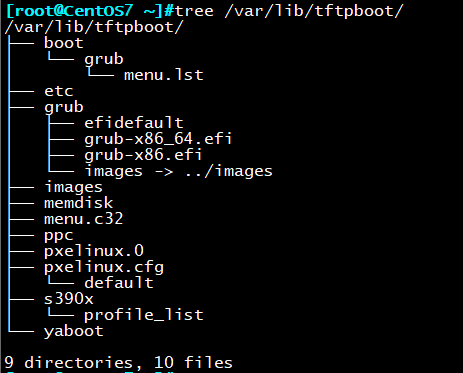Click the 'grub-x86_64.efi' file entry
Screen dimensions: 463x373
click(x=158, y=139)
